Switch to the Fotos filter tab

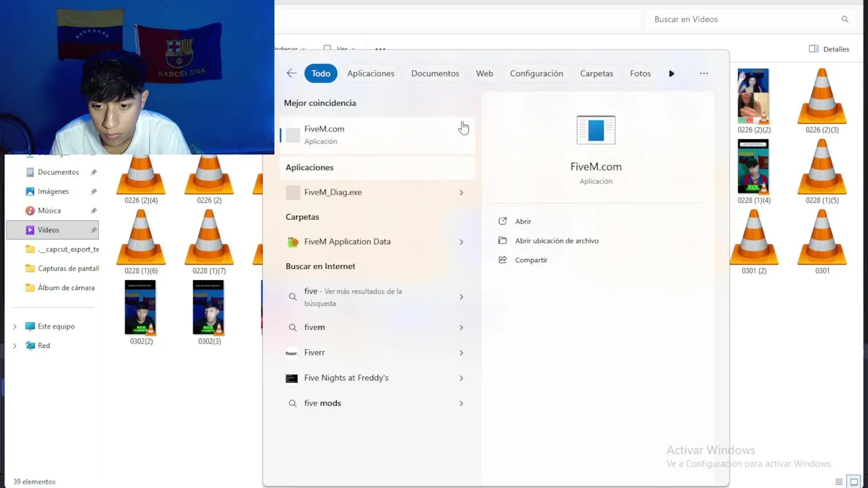pyautogui.click(x=640, y=73)
